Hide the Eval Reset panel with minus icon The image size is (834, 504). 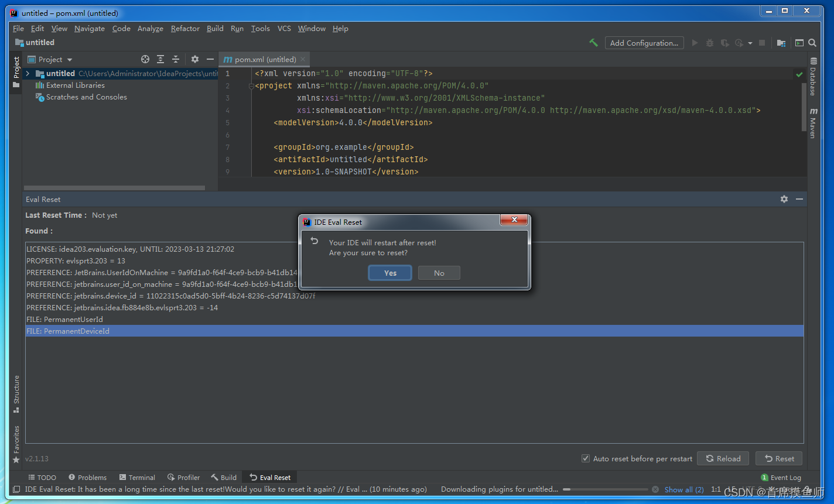[x=799, y=199]
